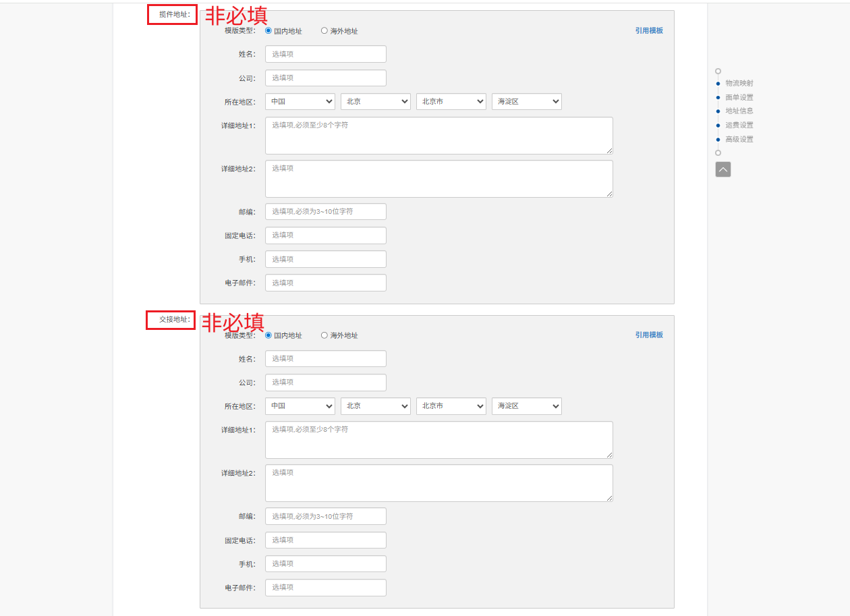Open 北京市 city dropdown in 揽件地址 section
This screenshot has height=616, width=850.
[451, 101]
